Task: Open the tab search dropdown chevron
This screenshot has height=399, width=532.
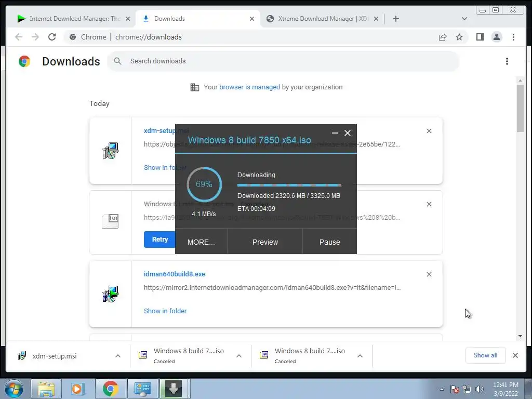Action: [464, 19]
